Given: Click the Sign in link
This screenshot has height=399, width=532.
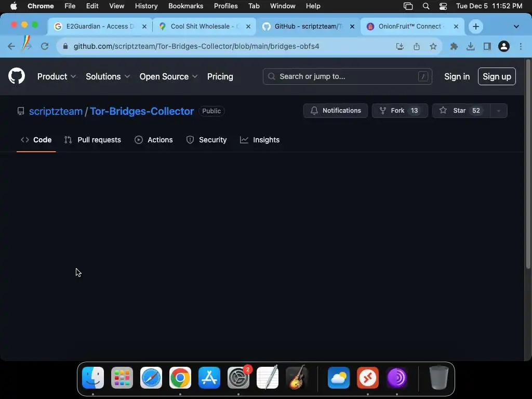Looking at the screenshot, I should 457,76.
